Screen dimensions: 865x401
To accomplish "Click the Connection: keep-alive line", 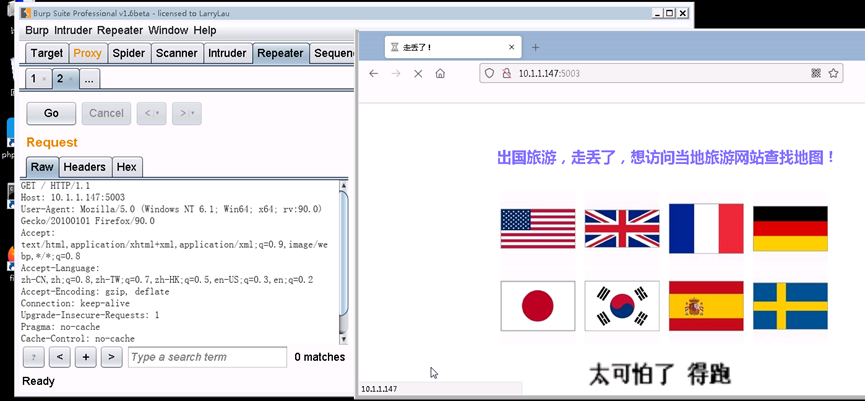I will (x=75, y=303).
